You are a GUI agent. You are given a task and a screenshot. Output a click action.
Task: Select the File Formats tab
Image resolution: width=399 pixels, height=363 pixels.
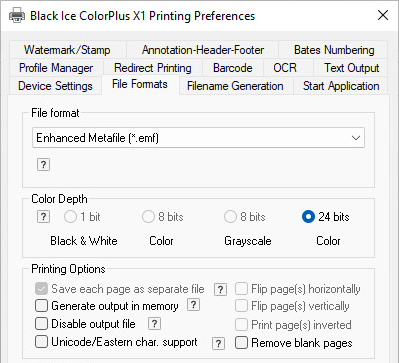click(x=140, y=84)
